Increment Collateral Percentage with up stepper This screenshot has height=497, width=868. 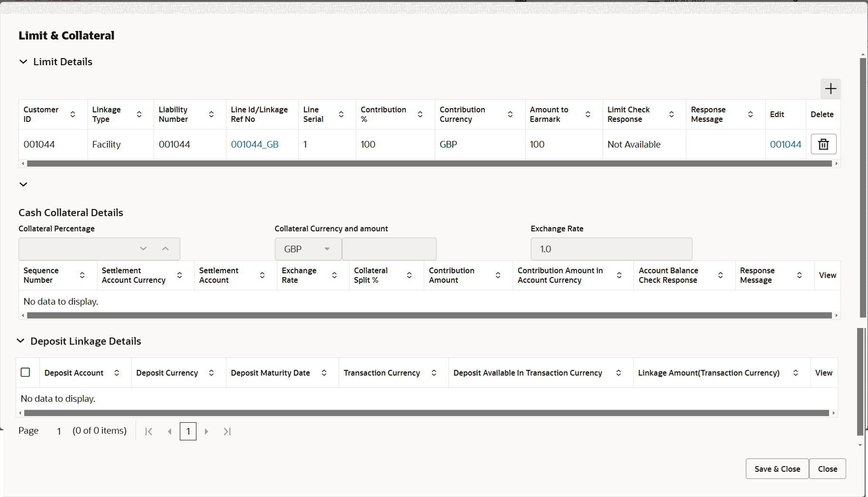click(166, 248)
